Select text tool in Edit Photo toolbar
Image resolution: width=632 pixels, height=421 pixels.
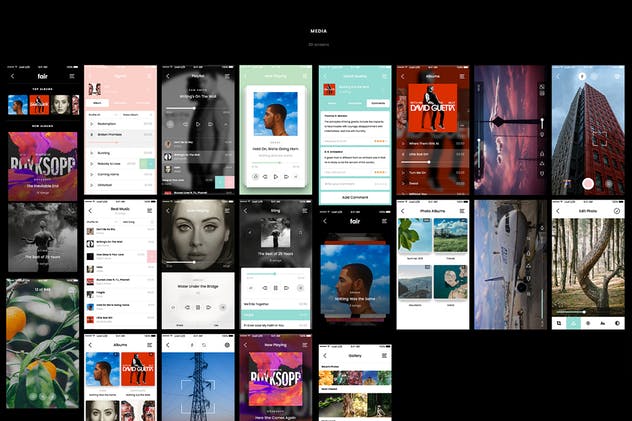point(603,323)
